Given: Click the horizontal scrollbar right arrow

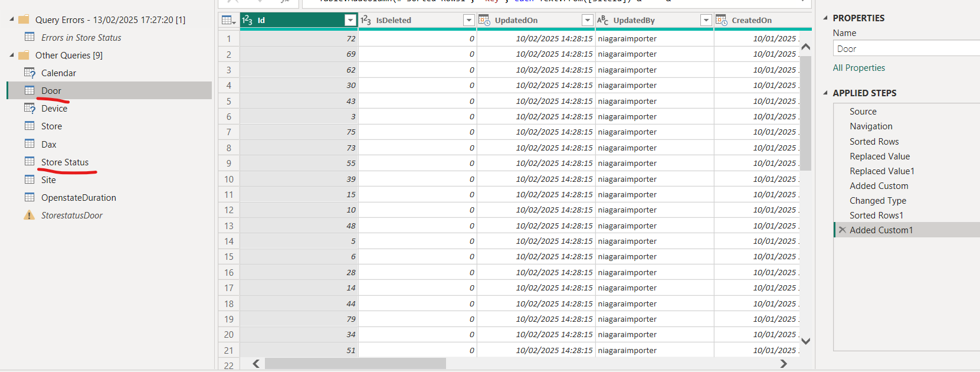Looking at the screenshot, I should [784, 364].
